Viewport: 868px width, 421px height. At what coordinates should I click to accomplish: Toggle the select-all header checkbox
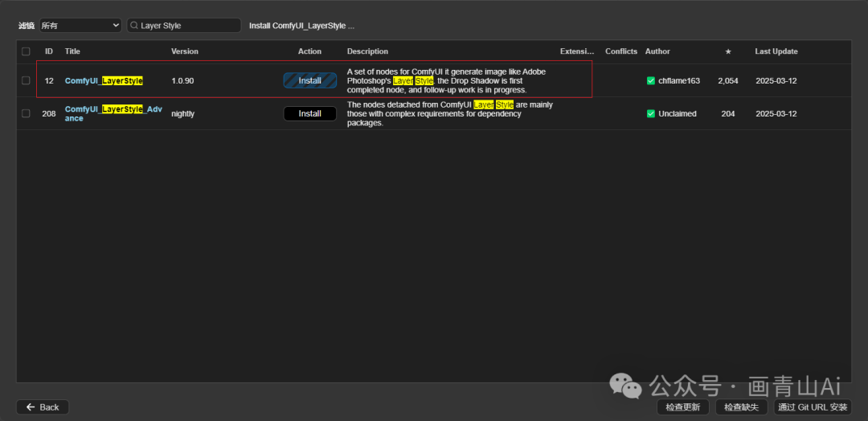[26, 51]
